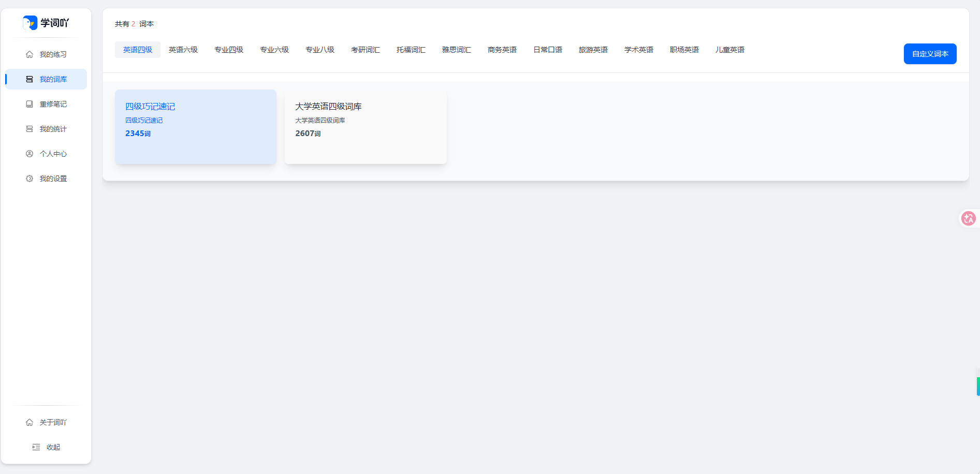Click the 重修笔记 notebook icon
Screen dimensions: 980x474
pyautogui.click(x=30, y=104)
